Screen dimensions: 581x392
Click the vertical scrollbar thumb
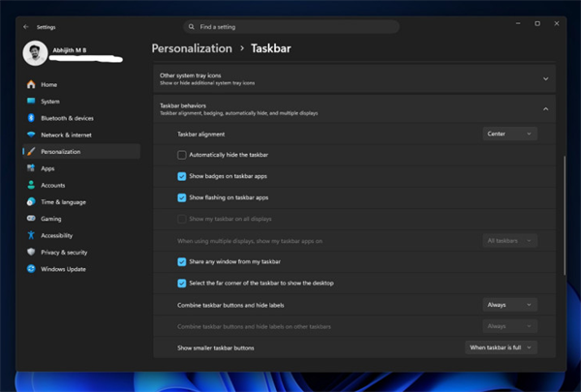[565, 215]
